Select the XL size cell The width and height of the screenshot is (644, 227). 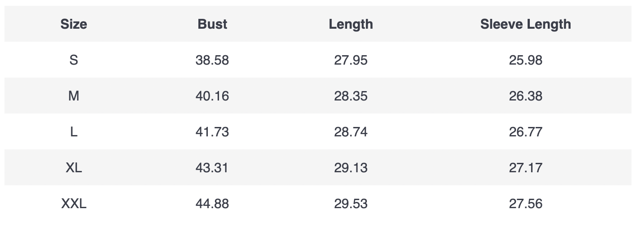(x=74, y=168)
